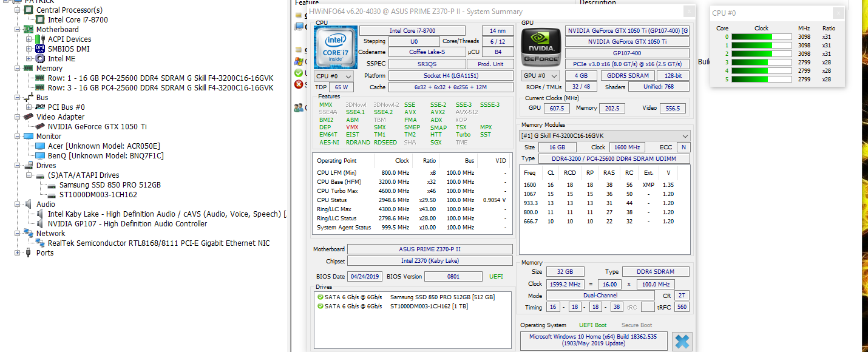Click the Intel Core i7 inside logo
Screen dimensions: 868x352
pyautogui.click(x=335, y=47)
